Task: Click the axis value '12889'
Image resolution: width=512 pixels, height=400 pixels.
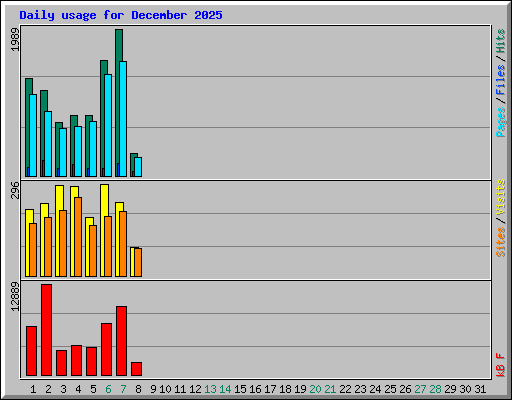Action: [x=15, y=297]
